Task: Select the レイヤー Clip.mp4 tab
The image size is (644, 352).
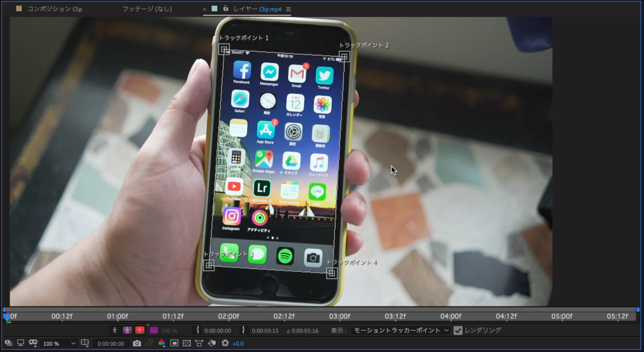Action: tap(257, 9)
